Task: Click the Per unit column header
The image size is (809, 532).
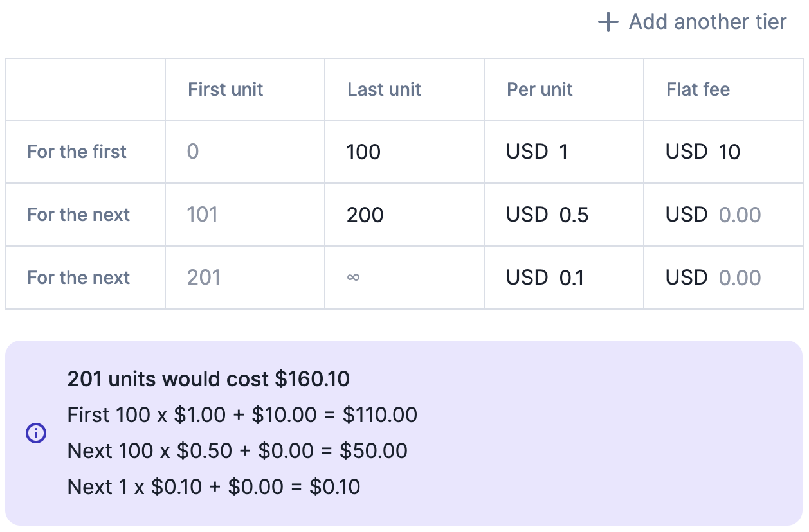Action: (540, 89)
